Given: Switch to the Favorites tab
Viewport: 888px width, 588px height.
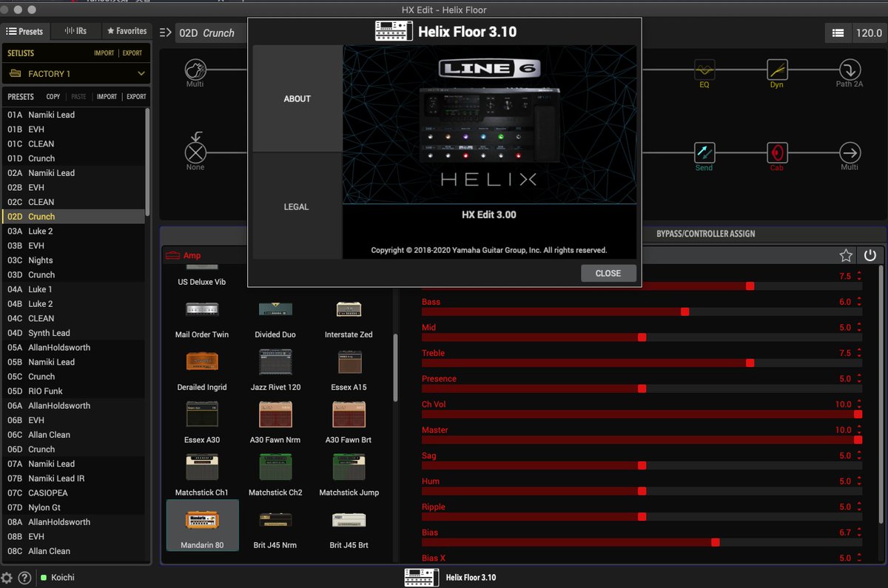Looking at the screenshot, I should 127,31.
